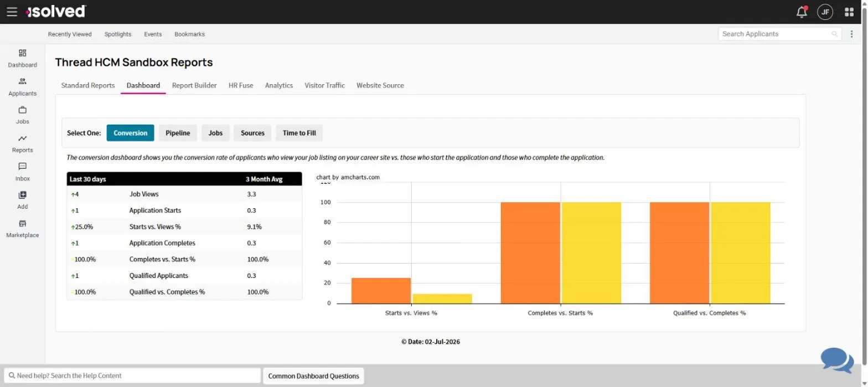Switch to the HR Fuse tab
This screenshot has height=387, width=868.
click(x=241, y=85)
